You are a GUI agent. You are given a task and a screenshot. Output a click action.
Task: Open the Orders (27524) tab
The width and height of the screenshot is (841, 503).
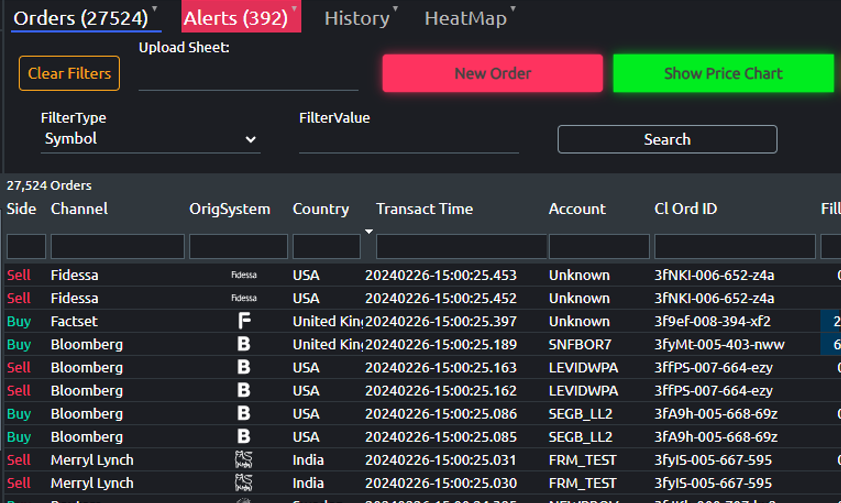(x=80, y=18)
